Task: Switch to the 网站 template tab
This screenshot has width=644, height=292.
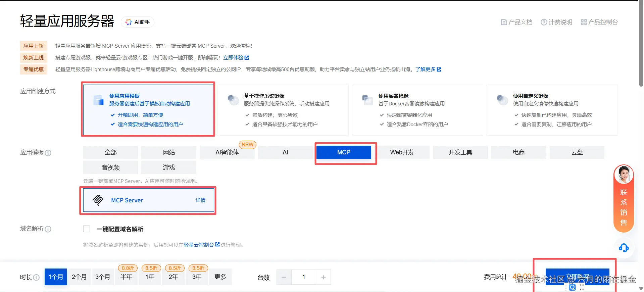Action: pyautogui.click(x=169, y=152)
